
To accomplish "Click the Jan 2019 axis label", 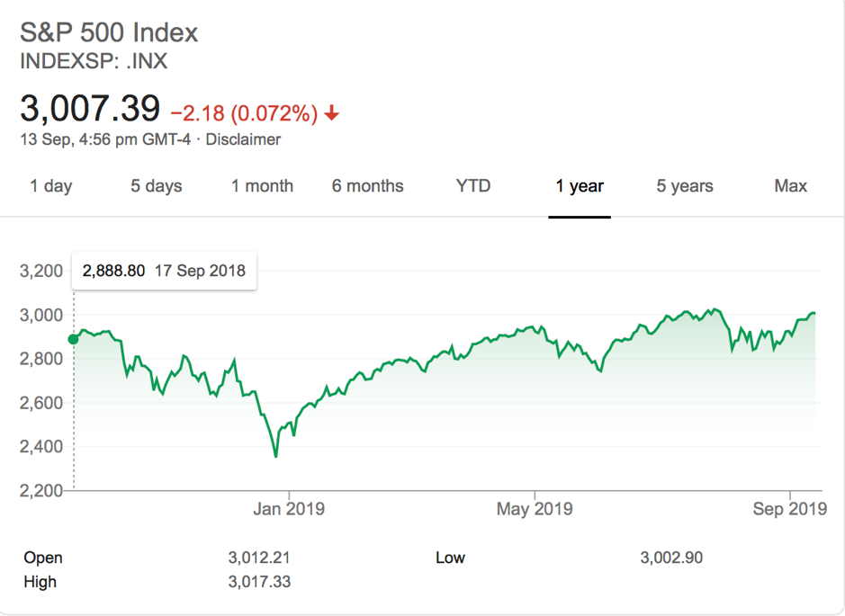I will (289, 509).
